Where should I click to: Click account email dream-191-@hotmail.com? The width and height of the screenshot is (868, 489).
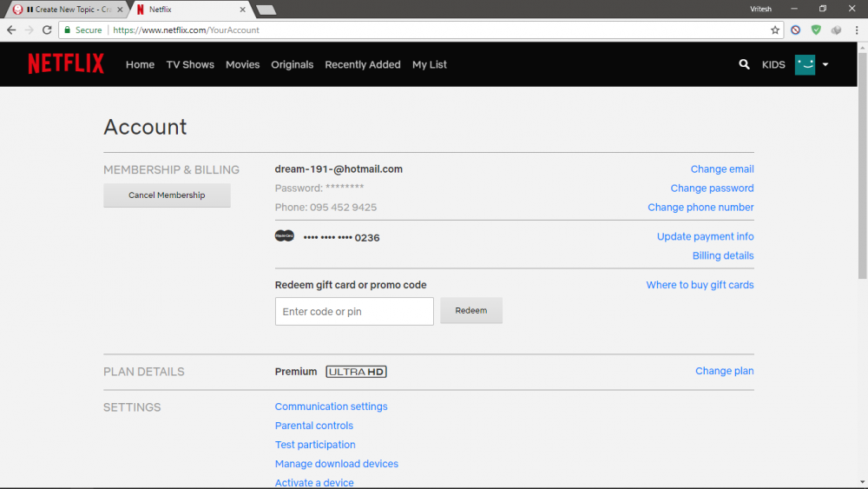(339, 169)
